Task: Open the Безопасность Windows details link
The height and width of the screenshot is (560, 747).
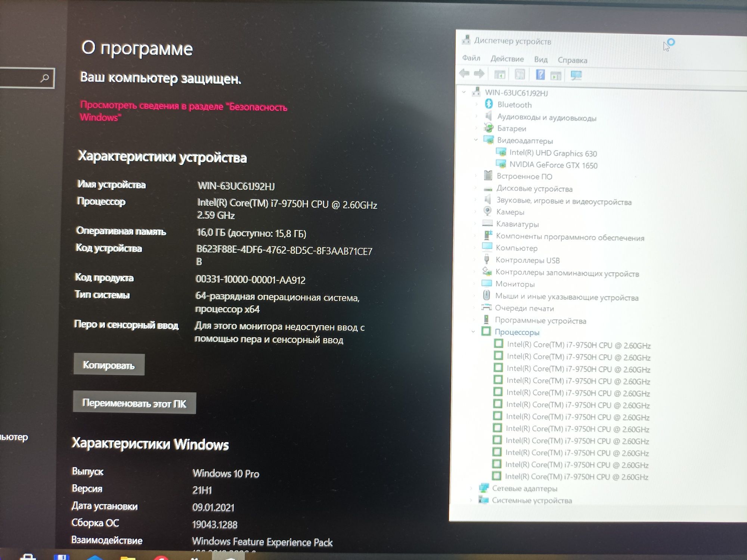Action: click(183, 111)
